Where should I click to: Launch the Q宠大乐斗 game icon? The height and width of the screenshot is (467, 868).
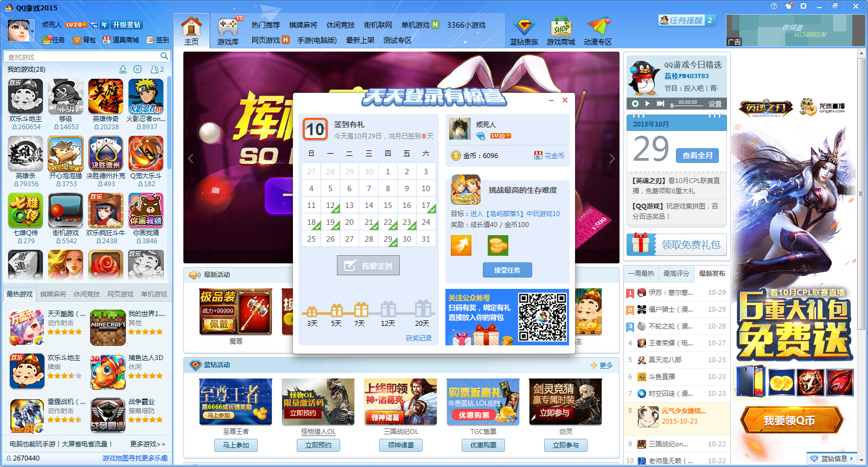pos(146,153)
